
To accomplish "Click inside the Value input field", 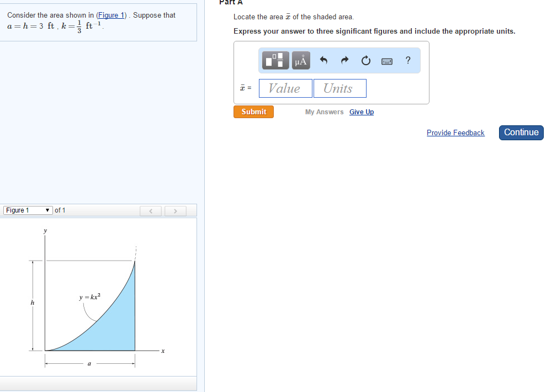I will coord(285,88).
